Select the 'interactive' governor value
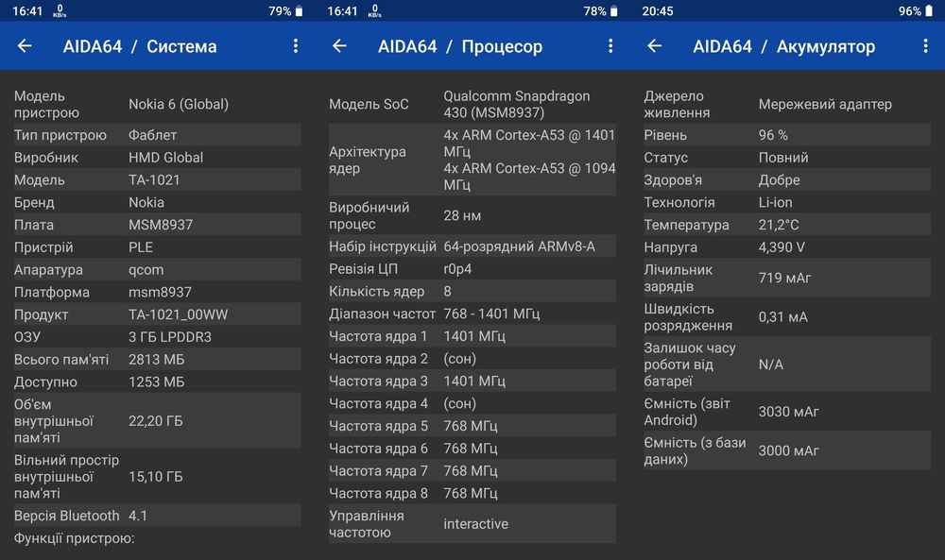The height and width of the screenshot is (560, 945). 475,524
